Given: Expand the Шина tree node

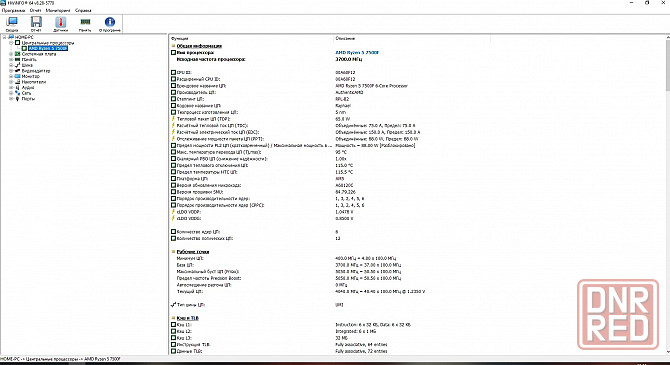Looking at the screenshot, I should [11, 65].
